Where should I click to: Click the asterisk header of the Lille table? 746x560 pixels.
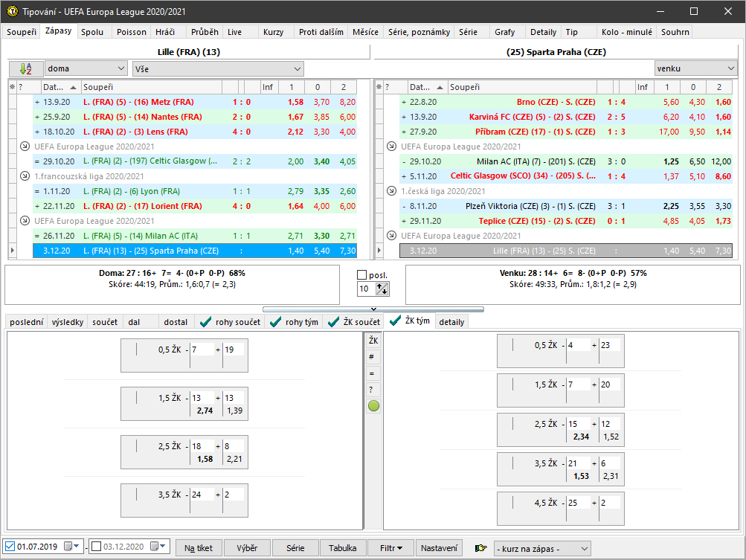(13, 87)
